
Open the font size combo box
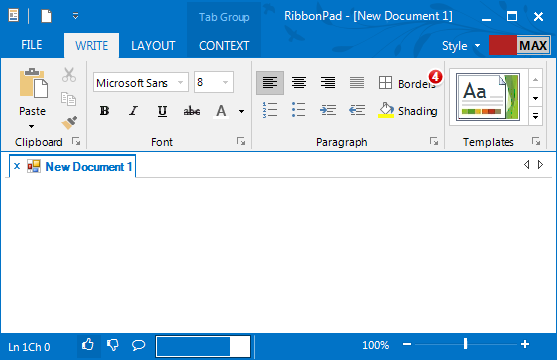coord(214,82)
